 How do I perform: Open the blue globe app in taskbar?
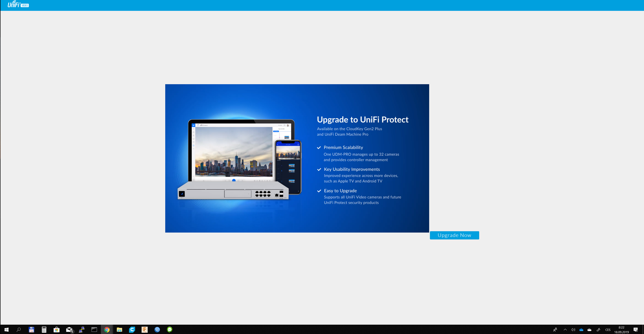(x=157, y=329)
